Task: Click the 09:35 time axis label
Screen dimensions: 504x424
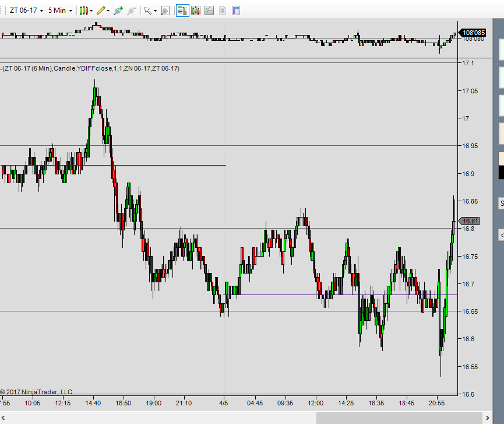Action: [x=285, y=403]
